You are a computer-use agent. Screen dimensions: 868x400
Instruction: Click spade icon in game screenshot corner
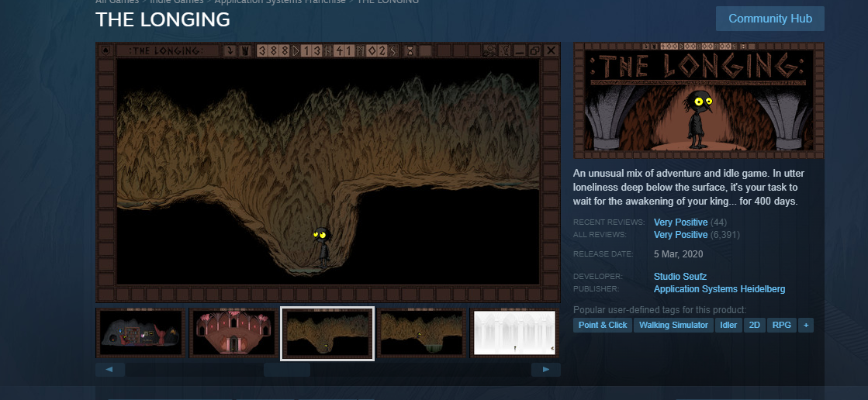tap(105, 50)
